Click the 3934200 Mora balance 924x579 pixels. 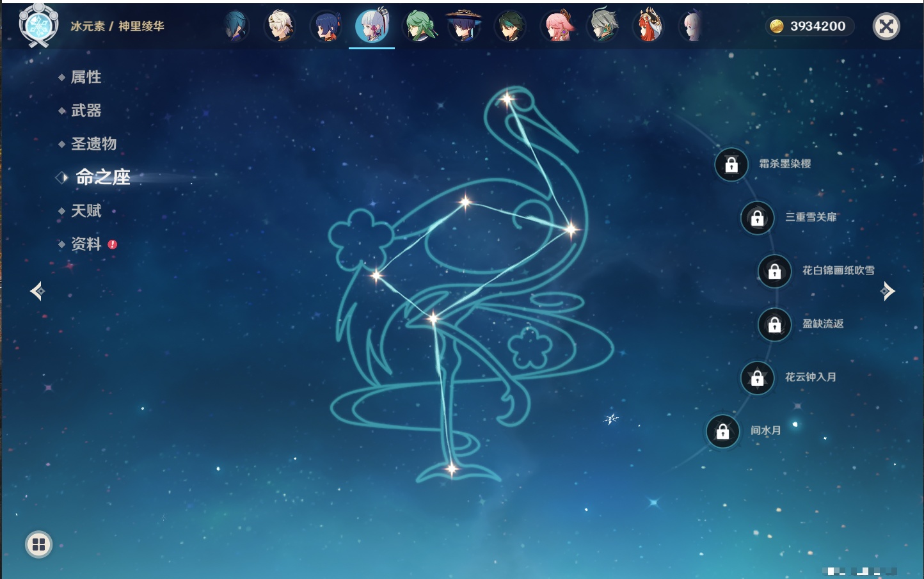[818, 26]
